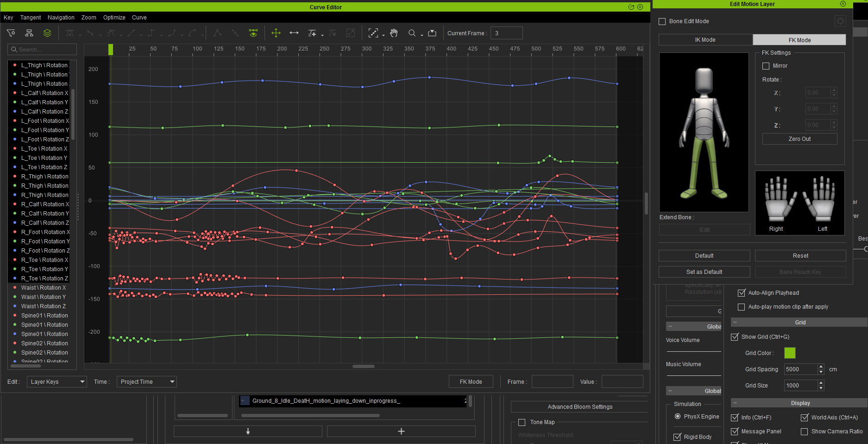Select the magnifier zoom tool
Image resolution: width=868 pixels, height=444 pixels.
[412, 33]
